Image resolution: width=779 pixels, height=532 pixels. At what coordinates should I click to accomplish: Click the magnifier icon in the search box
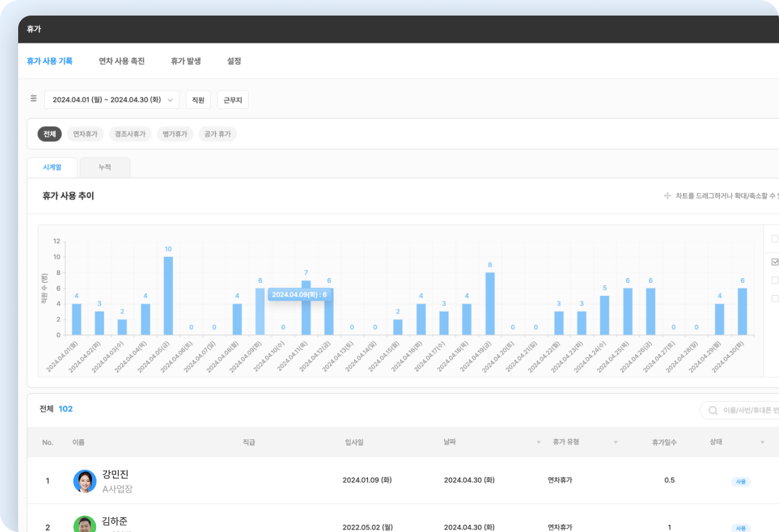(713, 410)
